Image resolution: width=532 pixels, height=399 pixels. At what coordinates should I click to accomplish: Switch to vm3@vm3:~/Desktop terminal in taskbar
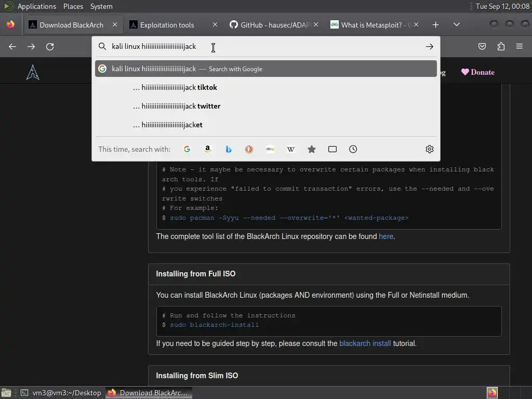(61, 393)
